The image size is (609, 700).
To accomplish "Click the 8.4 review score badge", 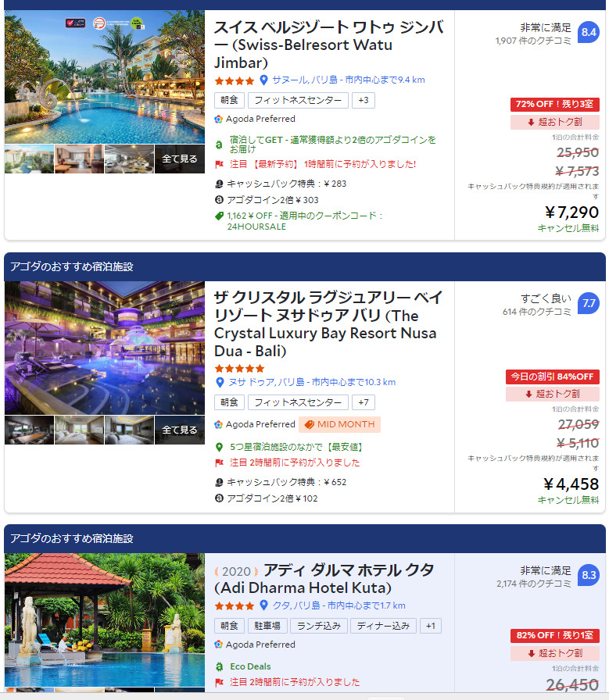I will tap(589, 32).
